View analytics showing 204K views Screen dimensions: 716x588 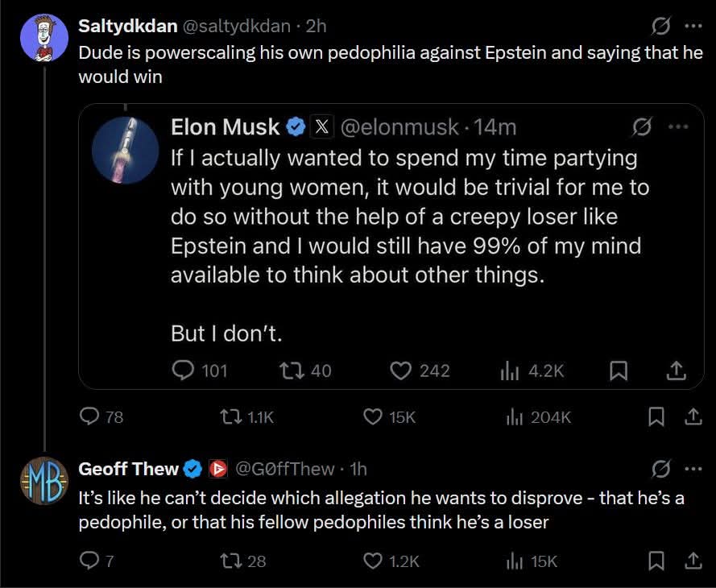[513, 417]
